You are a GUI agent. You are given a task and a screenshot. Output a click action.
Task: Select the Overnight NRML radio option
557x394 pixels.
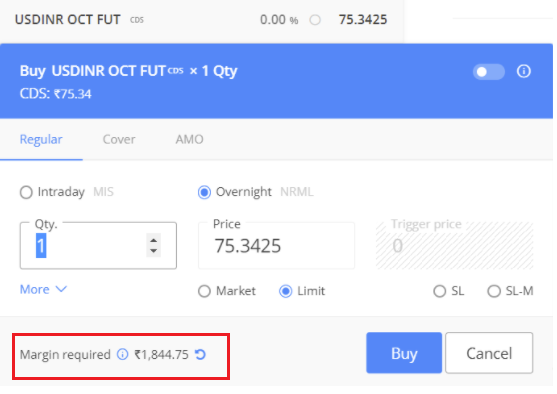204,192
